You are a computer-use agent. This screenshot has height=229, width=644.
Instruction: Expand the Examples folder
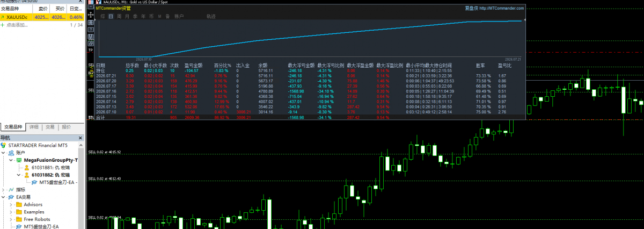[11, 212]
